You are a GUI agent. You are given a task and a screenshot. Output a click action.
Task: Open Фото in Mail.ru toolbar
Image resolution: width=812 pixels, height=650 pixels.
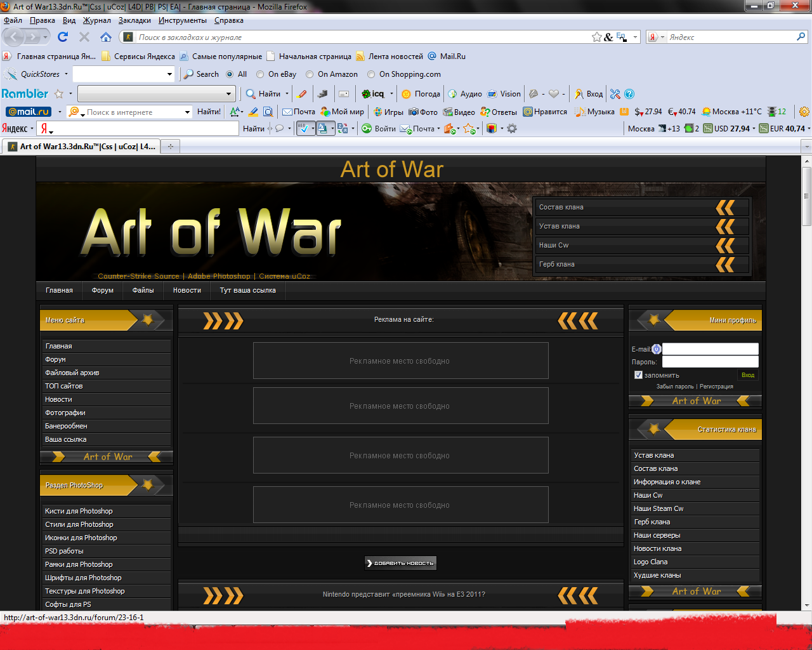(423, 112)
